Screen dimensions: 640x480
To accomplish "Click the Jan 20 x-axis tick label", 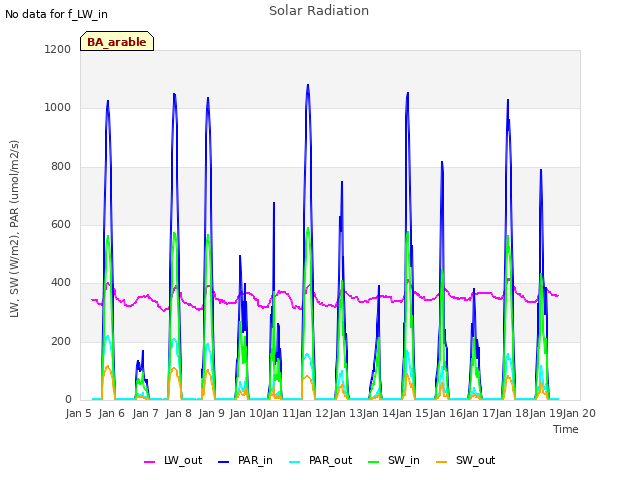I will pos(579,413).
